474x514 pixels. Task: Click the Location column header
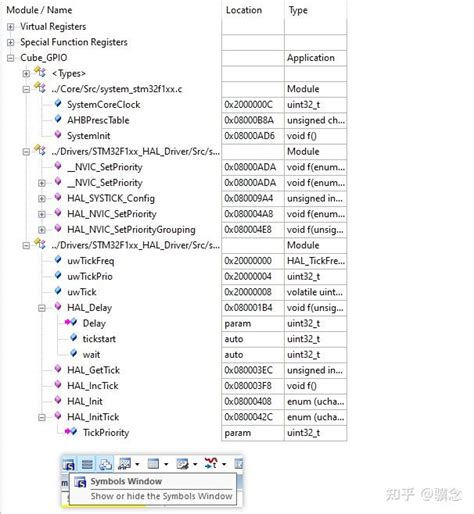pyautogui.click(x=244, y=10)
